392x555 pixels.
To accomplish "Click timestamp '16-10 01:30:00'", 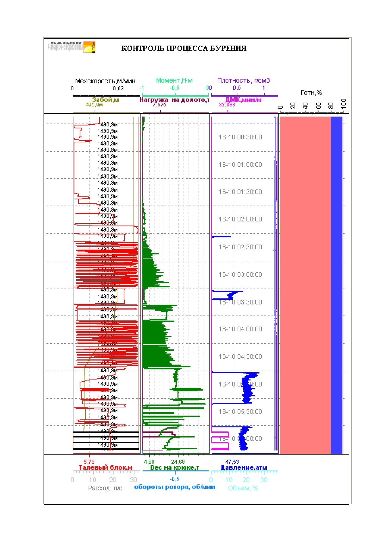I will click(x=240, y=192).
